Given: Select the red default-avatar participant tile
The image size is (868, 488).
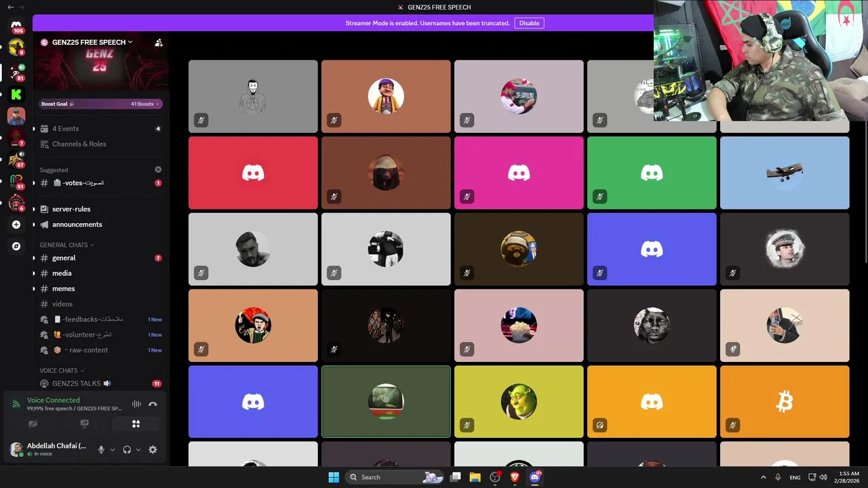Looking at the screenshot, I should coord(253,173).
